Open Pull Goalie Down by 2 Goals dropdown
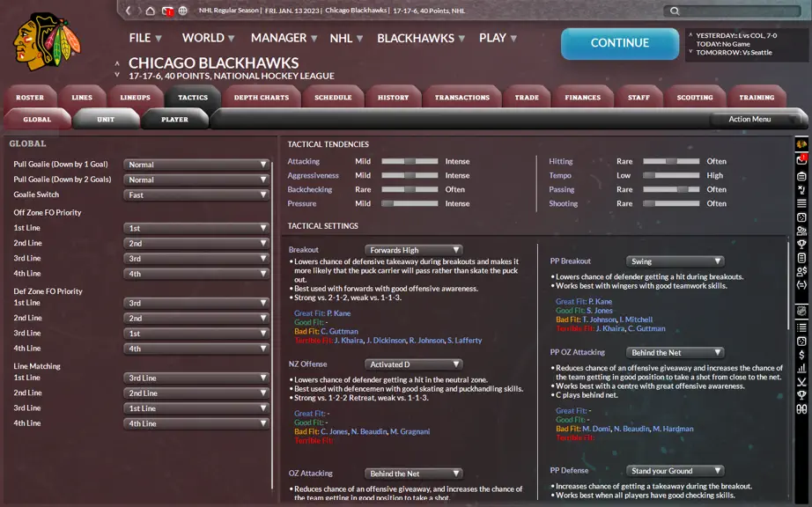 (x=196, y=180)
